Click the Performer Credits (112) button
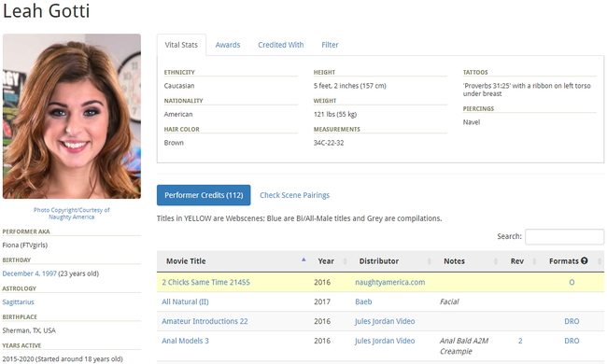The width and height of the screenshot is (607, 364). (x=204, y=195)
